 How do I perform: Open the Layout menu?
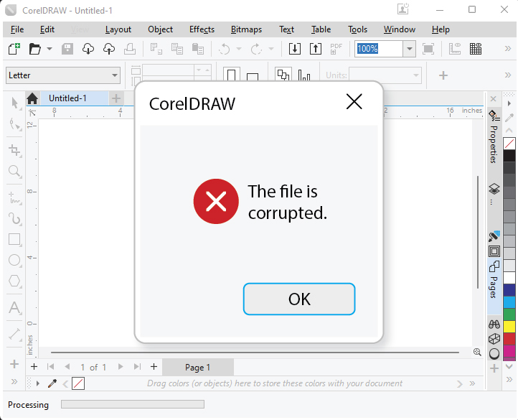coord(118,29)
